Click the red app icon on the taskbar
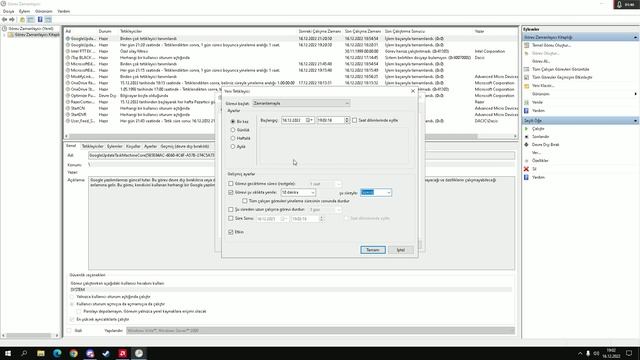 [x=122, y=353]
